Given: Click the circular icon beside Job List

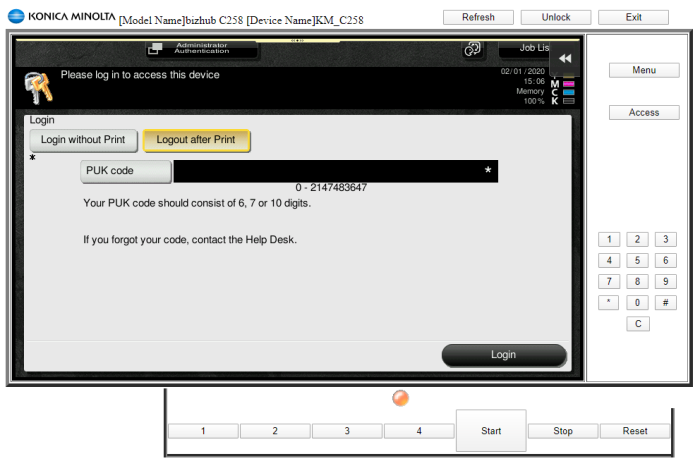Looking at the screenshot, I should [472, 49].
